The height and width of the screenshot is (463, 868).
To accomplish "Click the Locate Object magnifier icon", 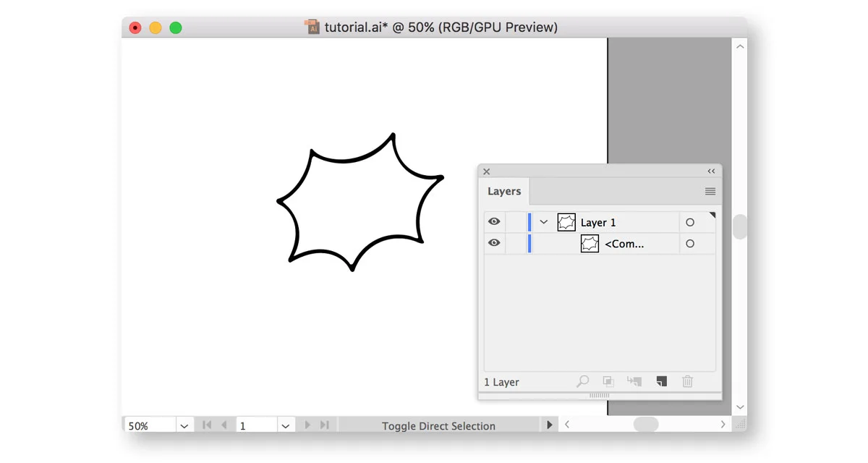I will (x=582, y=381).
